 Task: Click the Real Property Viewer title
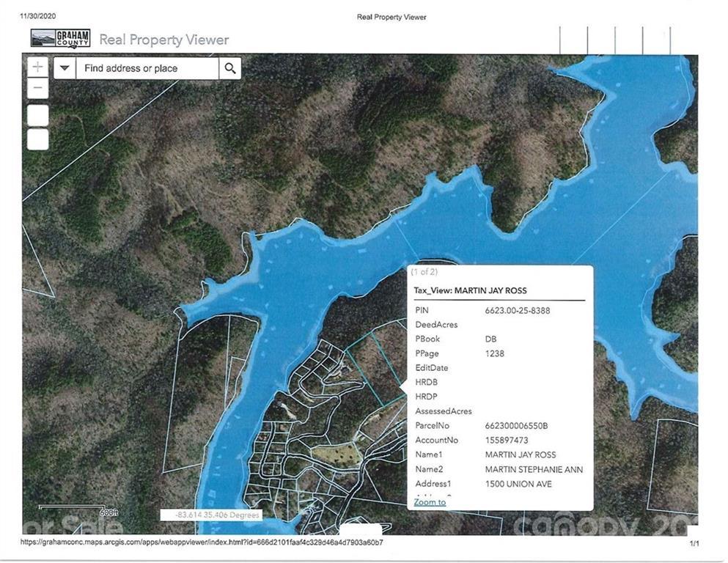click(x=164, y=40)
